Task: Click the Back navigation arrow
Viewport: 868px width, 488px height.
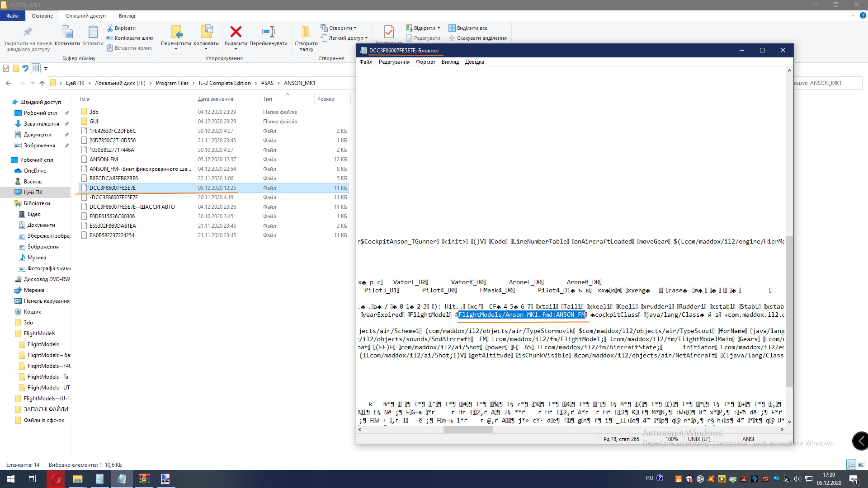Action: click(x=9, y=83)
